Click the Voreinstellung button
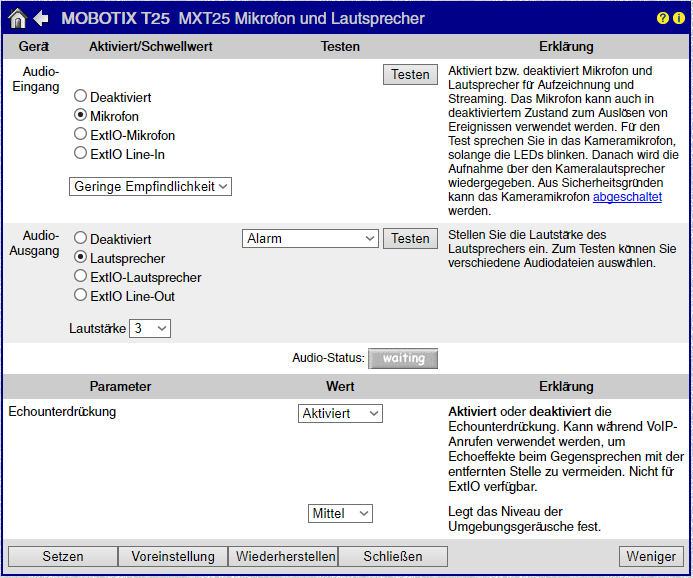The height and width of the screenshot is (578, 693). point(173,556)
